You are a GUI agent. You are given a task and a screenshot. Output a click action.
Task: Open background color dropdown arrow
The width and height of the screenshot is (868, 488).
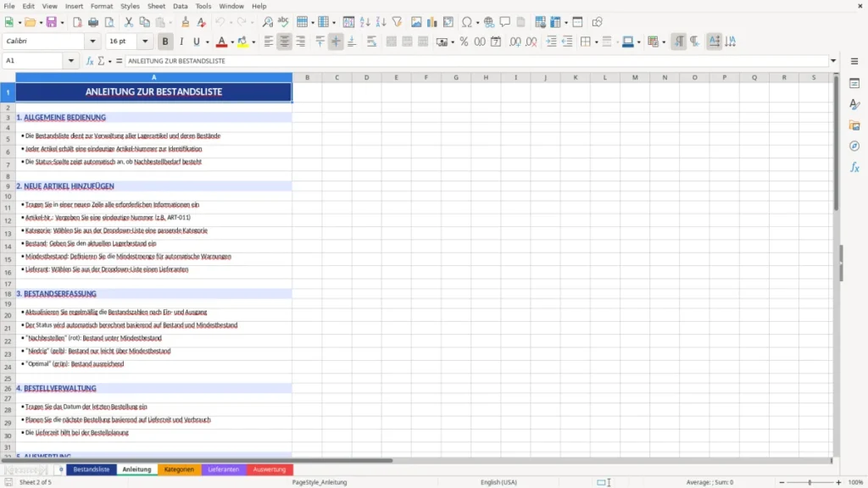[253, 42]
